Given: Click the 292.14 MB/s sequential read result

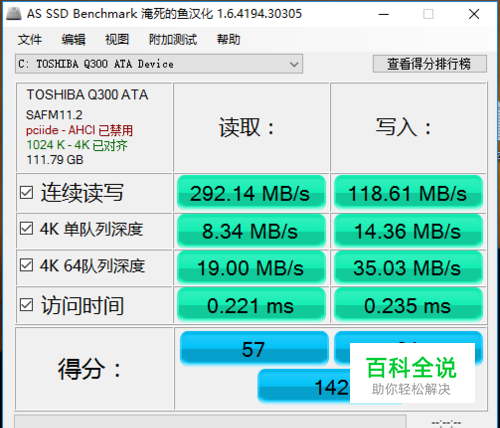Looking at the screenshot, I should [x=251, y=193].
